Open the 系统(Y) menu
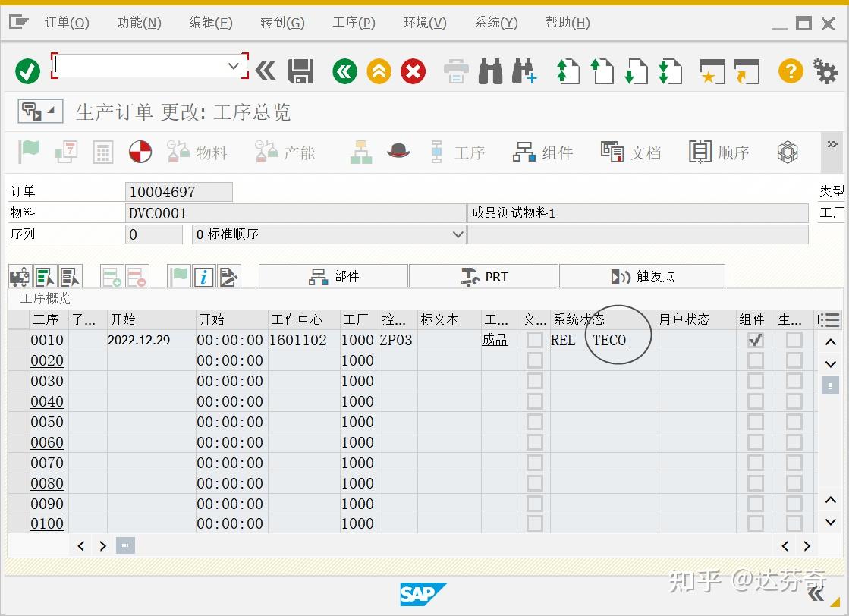The image size is (849, 616). [x=495, y=22]
